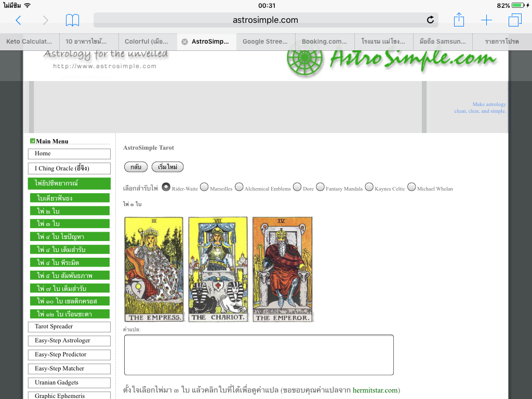Select the Marseilles deck radio button
Screen dimensions: 532x399
tap(204, 187)
